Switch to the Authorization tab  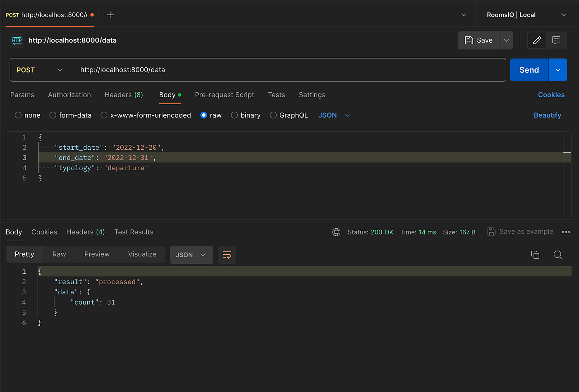[69, 95]
